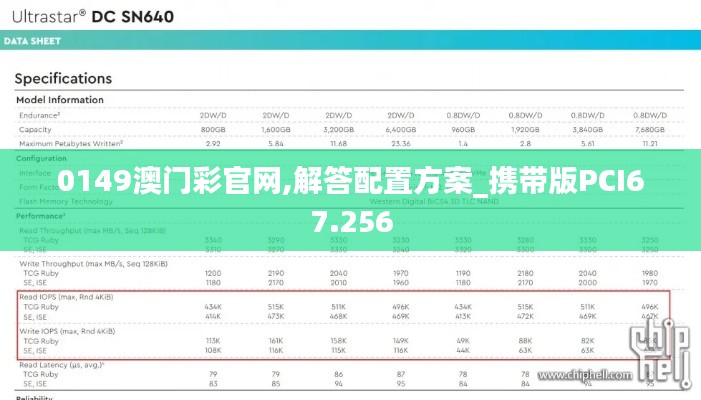
Task: Click the 'Read IOPS (max, Rnd 4KiB)' label
Action: (x=66, y=297)
